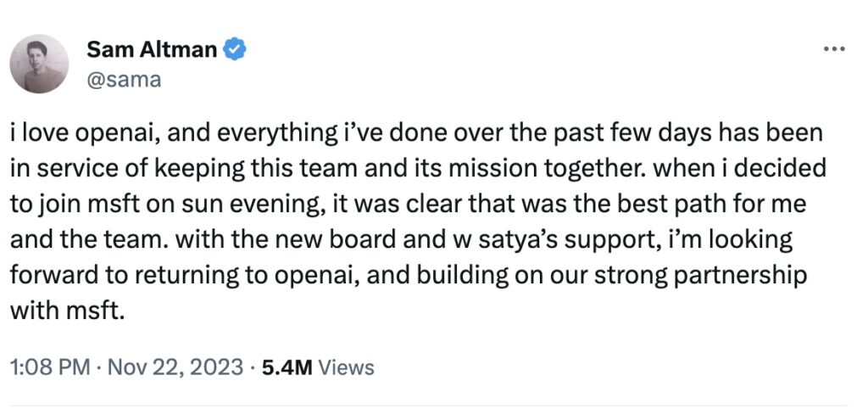Click the line "in service of keeping this team"
868x420 pixels.
[x=417, y=170]
